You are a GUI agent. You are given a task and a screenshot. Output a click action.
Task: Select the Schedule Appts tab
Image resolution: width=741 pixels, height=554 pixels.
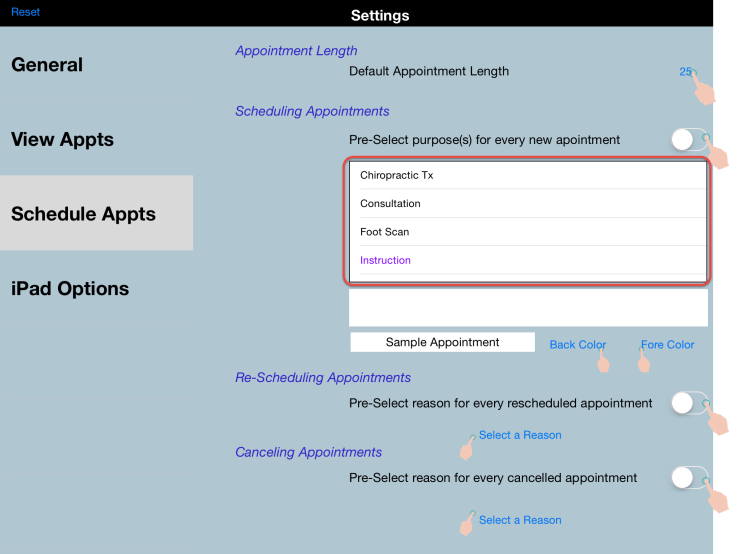tap(83, 214)
